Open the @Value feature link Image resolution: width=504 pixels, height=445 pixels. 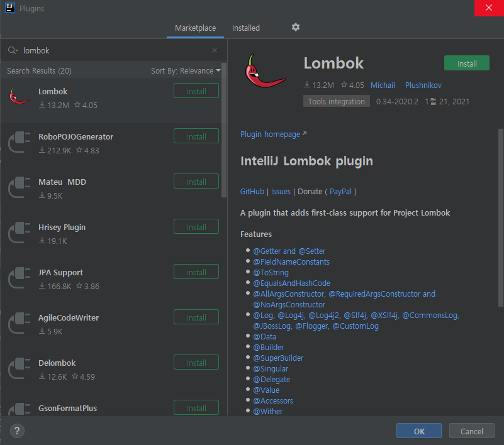(x=266, y=390)
